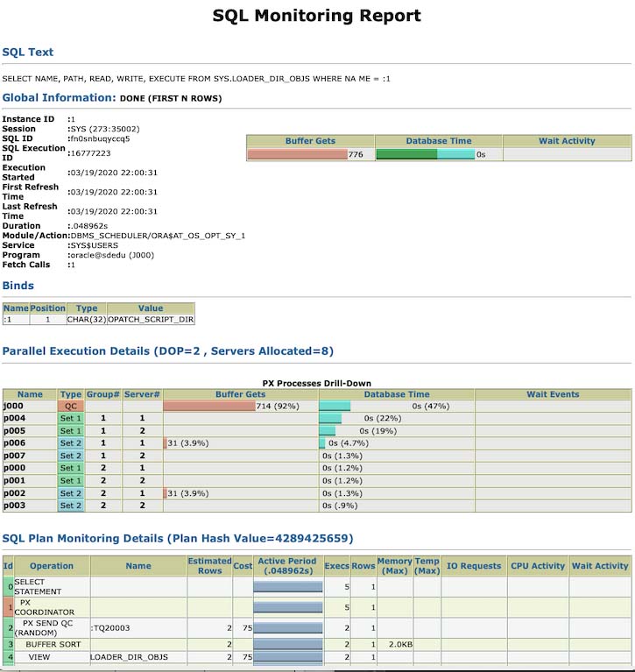Click the CPU Activity column header
The height and width of the screenshot is (672, 635).
tap(538, 566)
